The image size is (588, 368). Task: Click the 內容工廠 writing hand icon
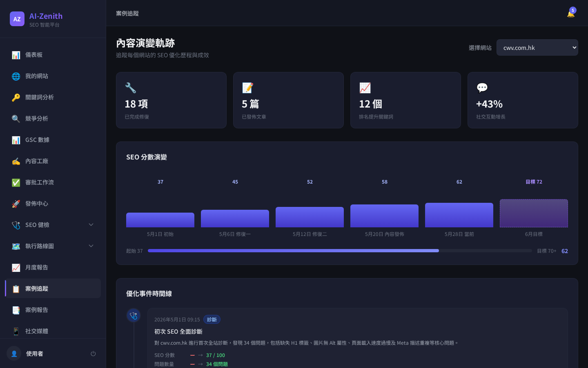pos(16,161)
